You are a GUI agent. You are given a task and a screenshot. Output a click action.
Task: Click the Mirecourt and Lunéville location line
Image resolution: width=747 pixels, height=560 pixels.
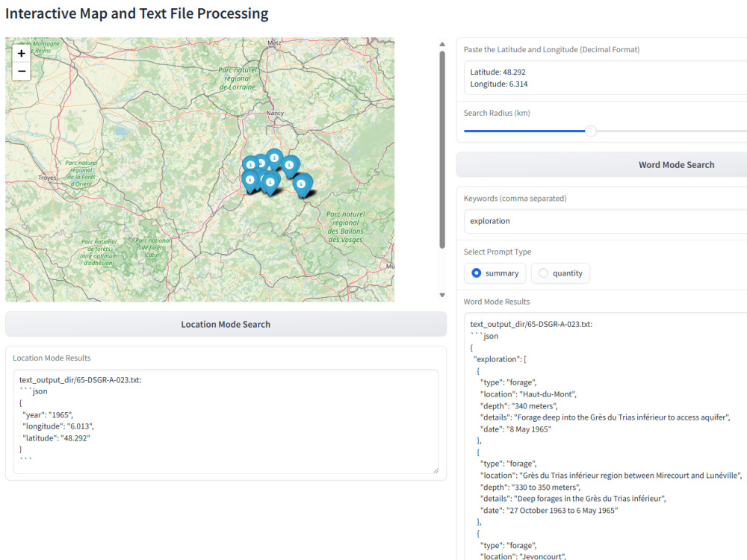coord(611,475)
